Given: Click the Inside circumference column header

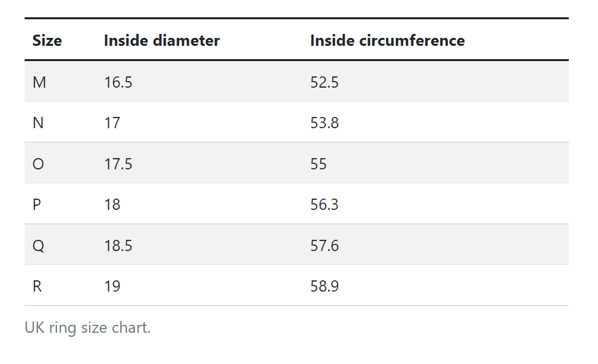Looking at the screenshot, I should [x=387, y=41].
